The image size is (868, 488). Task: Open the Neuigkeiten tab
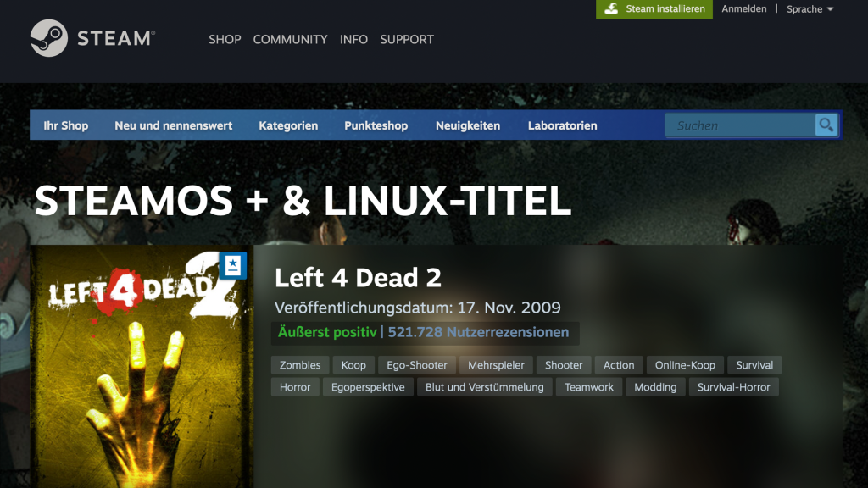tap(468, 125)
